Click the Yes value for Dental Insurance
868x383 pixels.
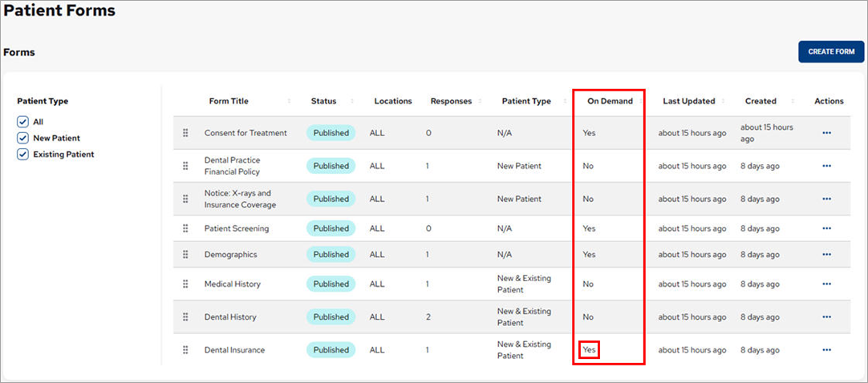[x=589, y=350]
